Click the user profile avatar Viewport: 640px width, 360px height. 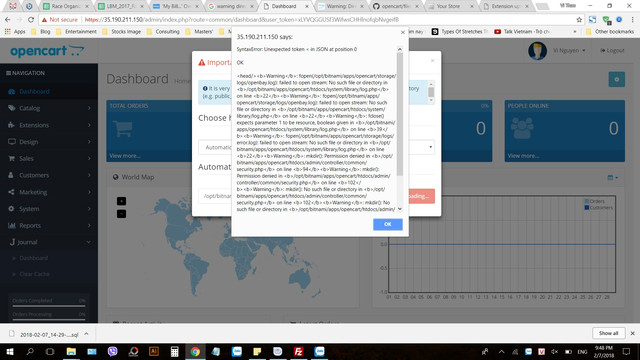coord(537,51)
